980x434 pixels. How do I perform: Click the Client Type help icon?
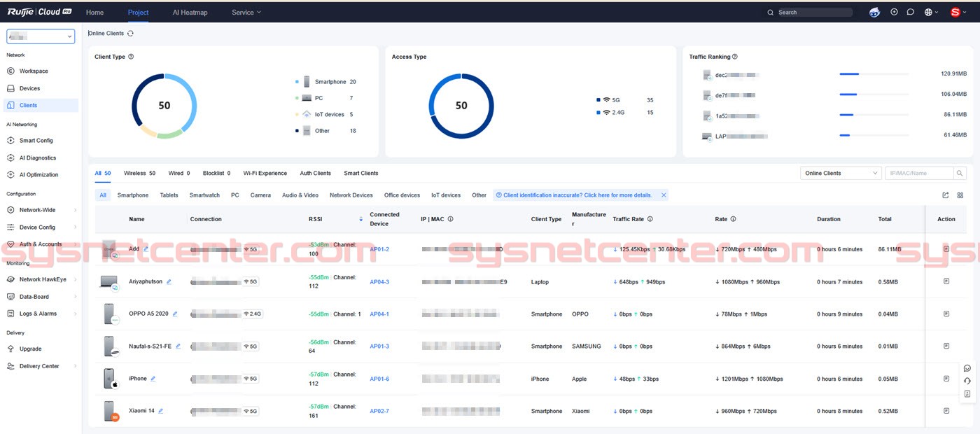[x=131, y=57]
